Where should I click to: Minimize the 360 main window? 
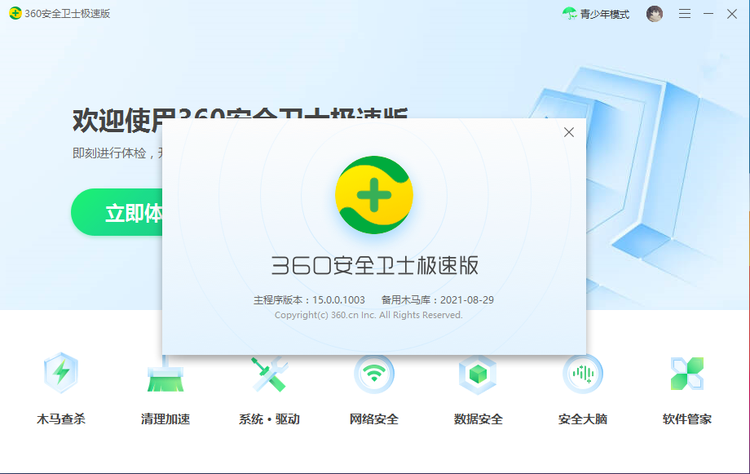(x=708, y=14)
